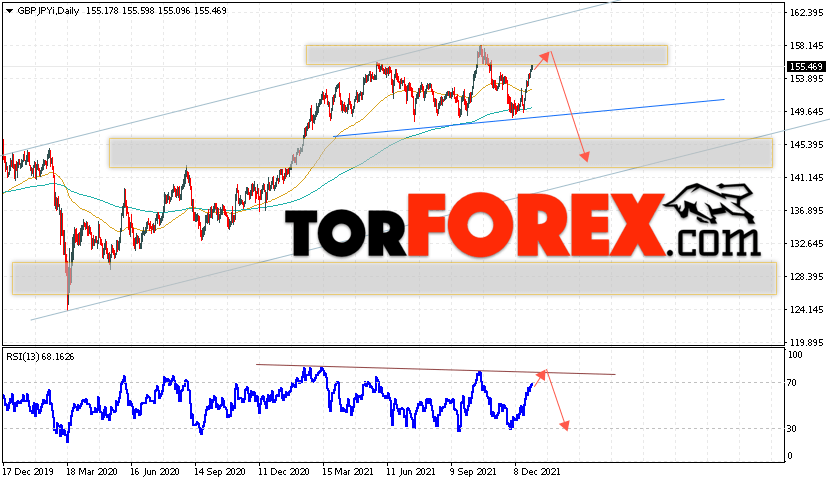This screenshot has width=830, height=483.
Task: Click the 162.395 price axis label
Action: [806, 13]
